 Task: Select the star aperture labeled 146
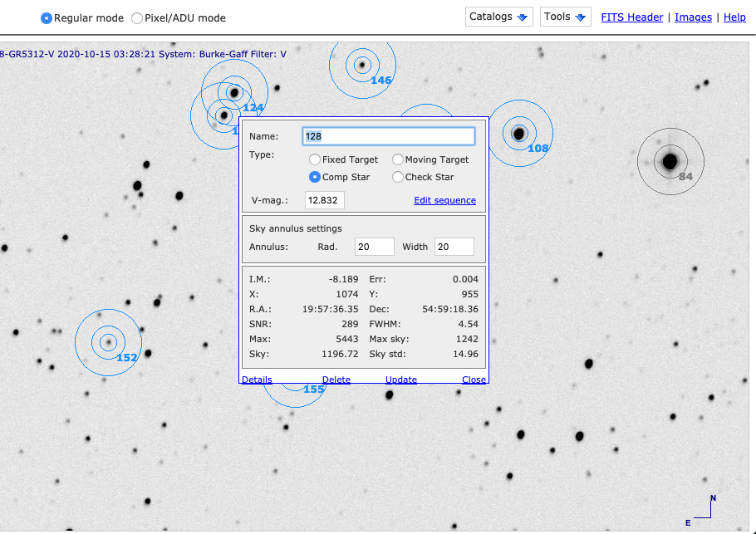361,65
